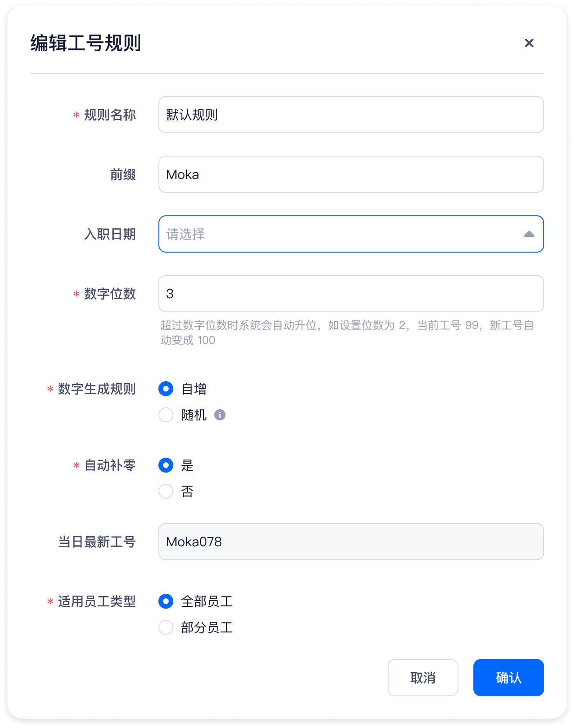Click the info icon next to 随机
574x728 pixels.
click(220, 415)
